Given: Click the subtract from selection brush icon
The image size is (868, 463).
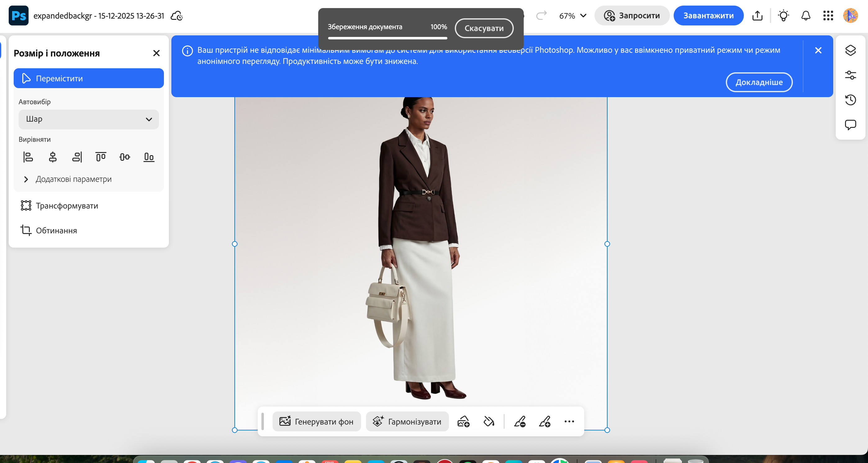Looking at the screenshot, I should click(520, 422).
